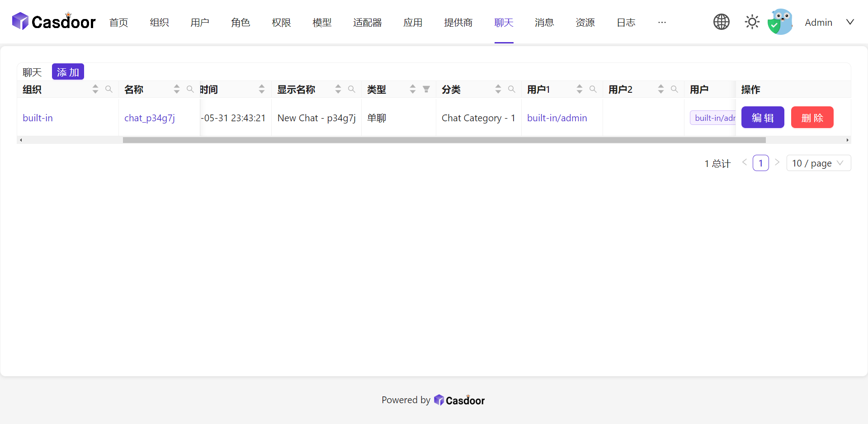
Task: Open the 日志 section
Action: click(x=626, y=22)
